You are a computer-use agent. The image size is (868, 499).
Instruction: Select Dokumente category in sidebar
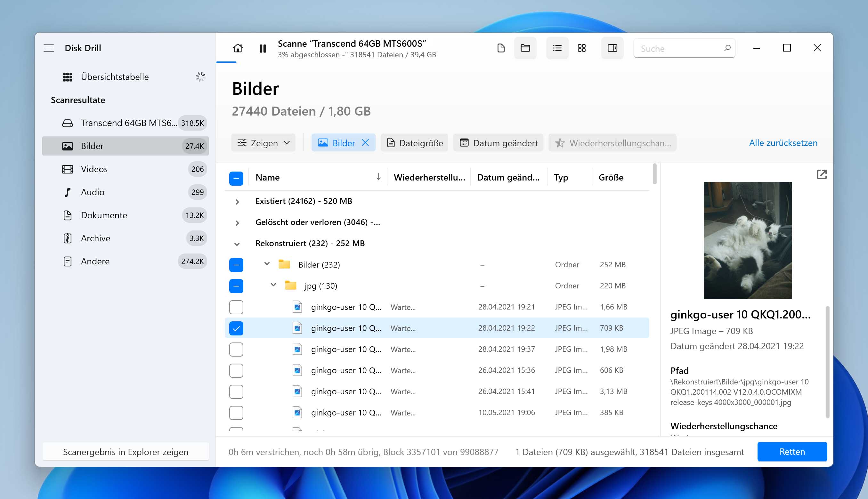[126, 215]
